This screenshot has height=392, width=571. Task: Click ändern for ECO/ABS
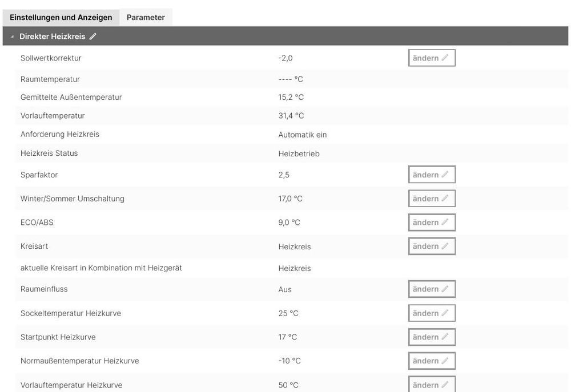[432, 223]
